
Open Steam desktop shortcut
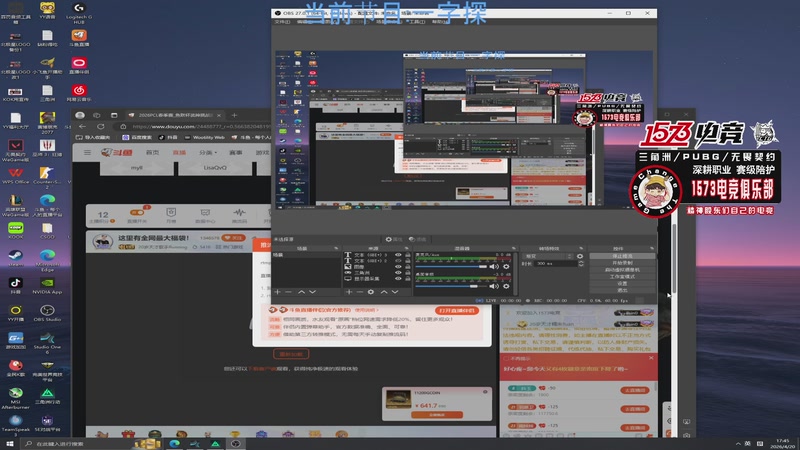click(x=15, y=258)
